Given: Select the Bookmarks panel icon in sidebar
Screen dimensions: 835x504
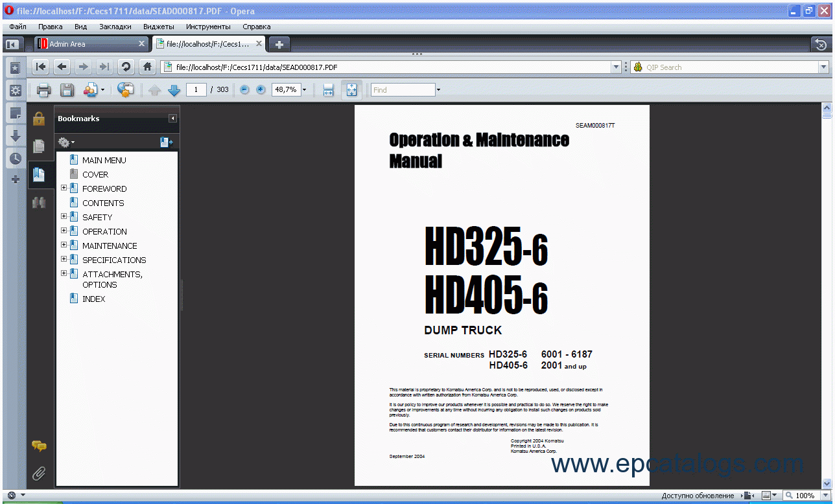Looking at the screenshot, I should point(39,174).
